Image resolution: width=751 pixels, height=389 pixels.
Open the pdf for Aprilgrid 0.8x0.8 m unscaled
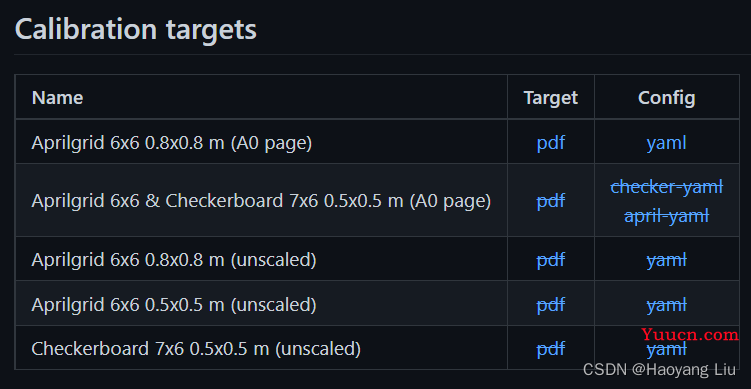coord(551,260)
